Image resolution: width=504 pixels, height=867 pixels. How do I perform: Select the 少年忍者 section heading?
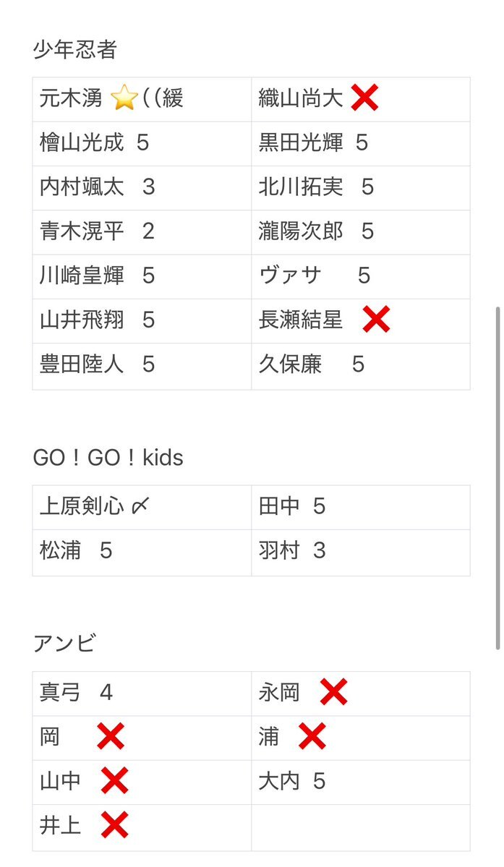(74, 50)
